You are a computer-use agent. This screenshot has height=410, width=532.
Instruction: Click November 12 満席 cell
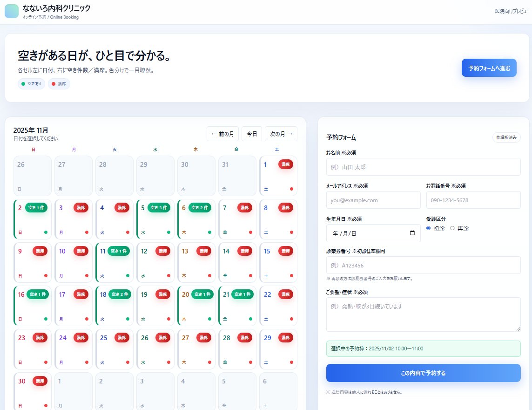click(x=155, y=263)
